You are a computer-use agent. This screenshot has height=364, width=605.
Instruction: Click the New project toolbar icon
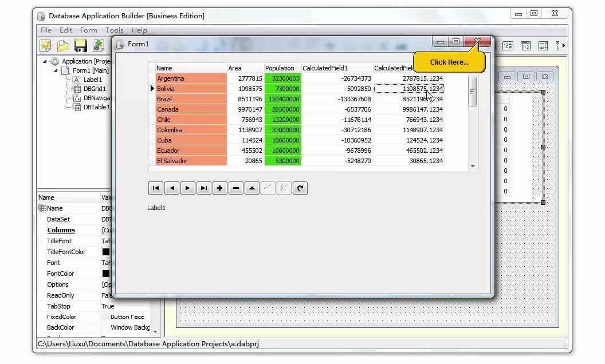pos(45,46)
